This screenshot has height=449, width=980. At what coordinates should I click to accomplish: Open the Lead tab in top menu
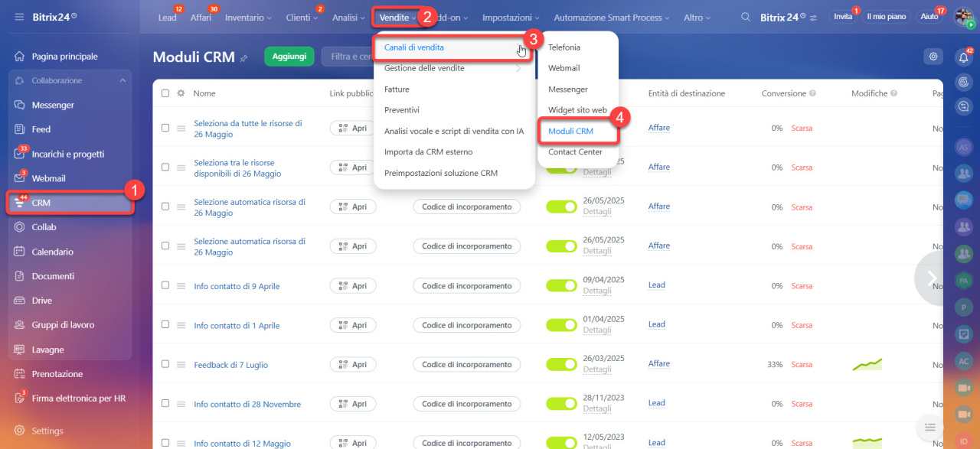pyautogui.click(x=167, y=18)
